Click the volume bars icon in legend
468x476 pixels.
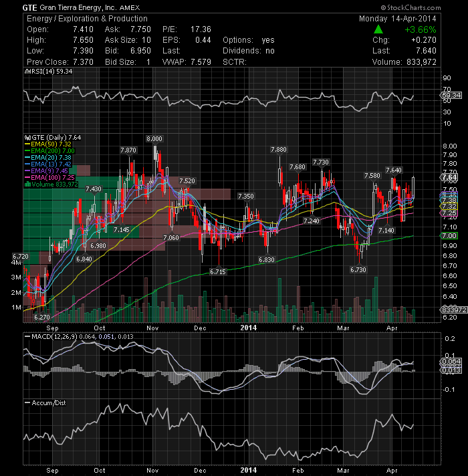[x=27, y=185]
